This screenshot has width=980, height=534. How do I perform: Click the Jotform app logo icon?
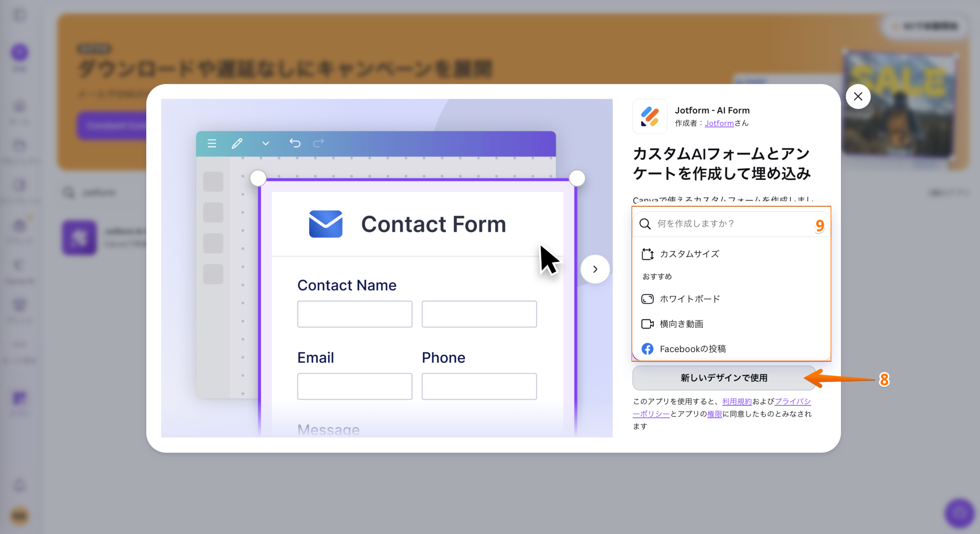coord(650,116)
